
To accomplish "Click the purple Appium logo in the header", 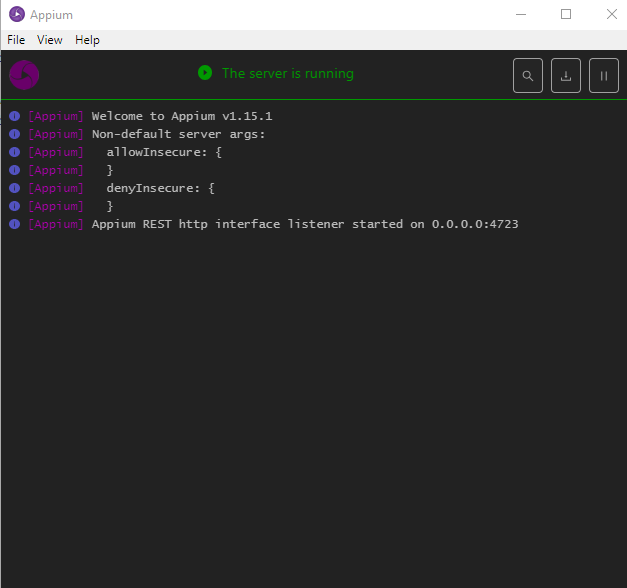I will 24,75.
